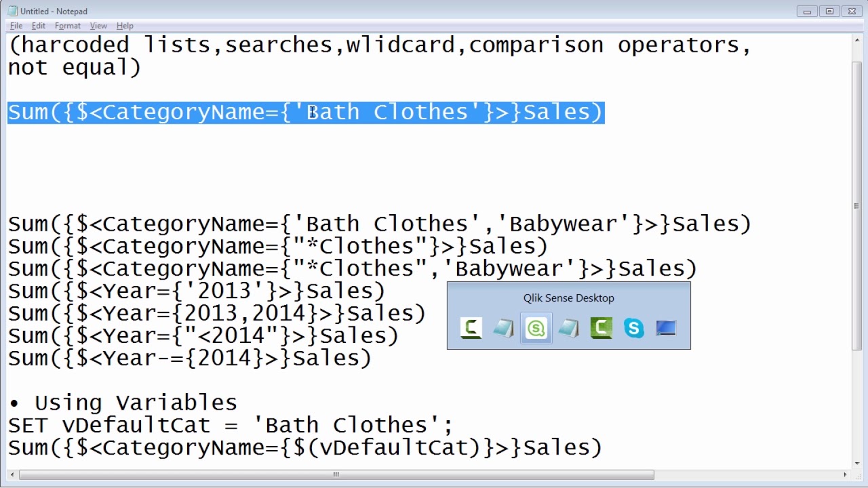868x488 pixels.
Task: Open the Help menu
Action: pyautogui.click(x=125, y=26)
